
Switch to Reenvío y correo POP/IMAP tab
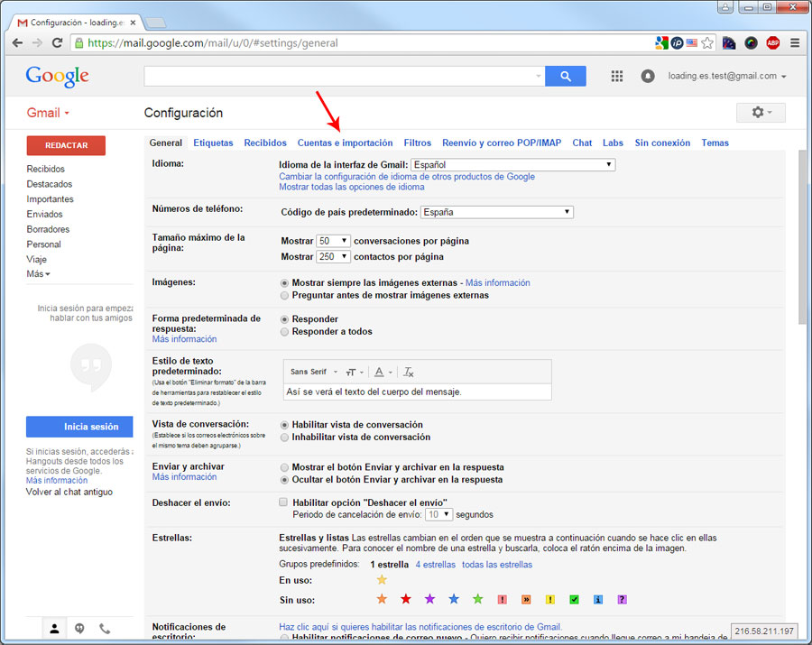click(502, 143)
